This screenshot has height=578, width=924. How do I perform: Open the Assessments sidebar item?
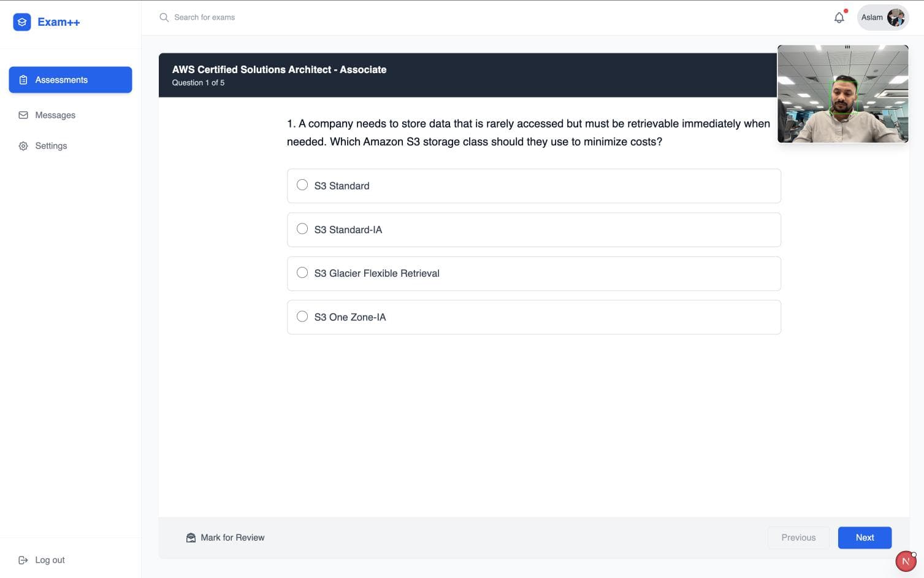pyautogui.click(x=71, y=80)
